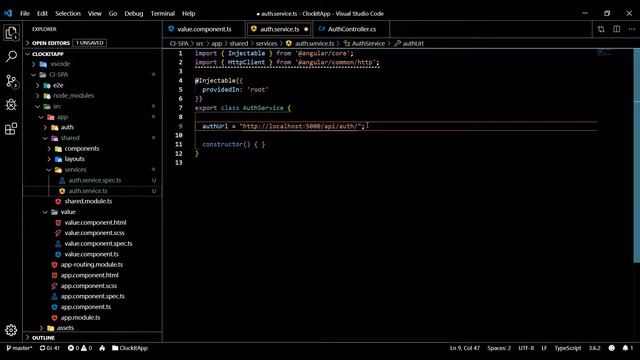Open the Edit menu
Image resolution: width=640 pixels, height=360 pixels.
(42, 13)
